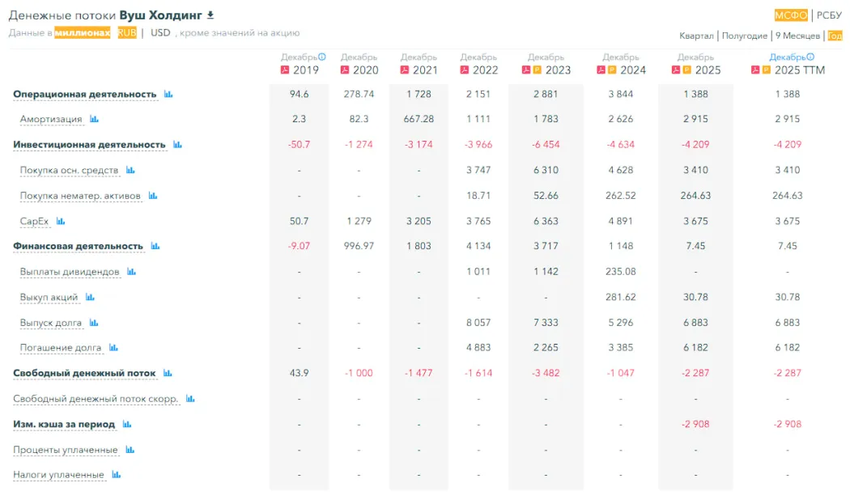
Task: Select МСФО reporting standard
Action: click(791, 15)
